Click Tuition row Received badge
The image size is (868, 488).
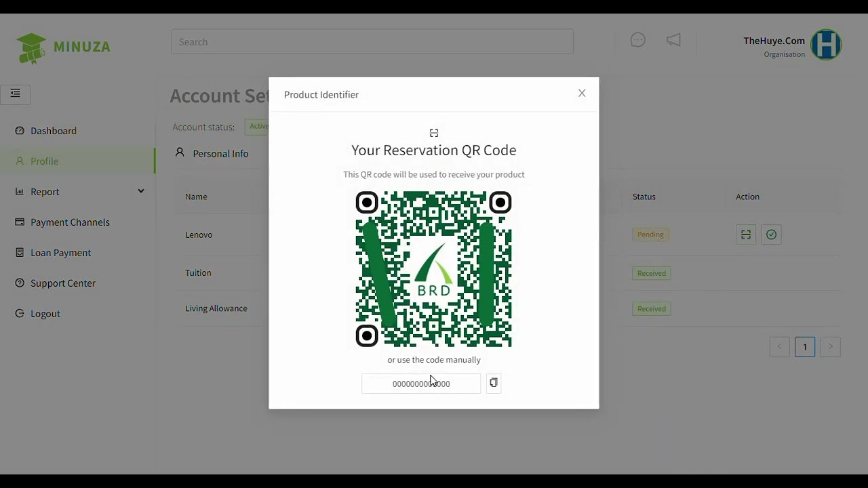[652, 273]
